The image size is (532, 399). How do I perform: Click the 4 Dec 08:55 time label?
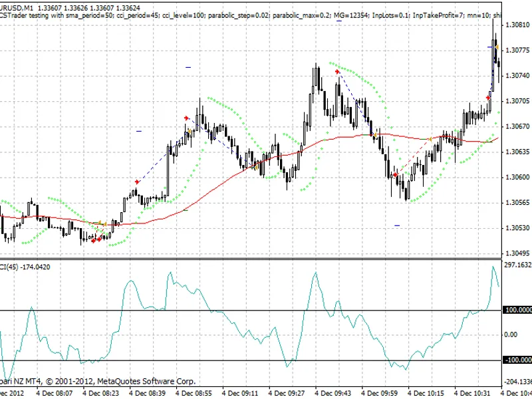click(194, 393)
